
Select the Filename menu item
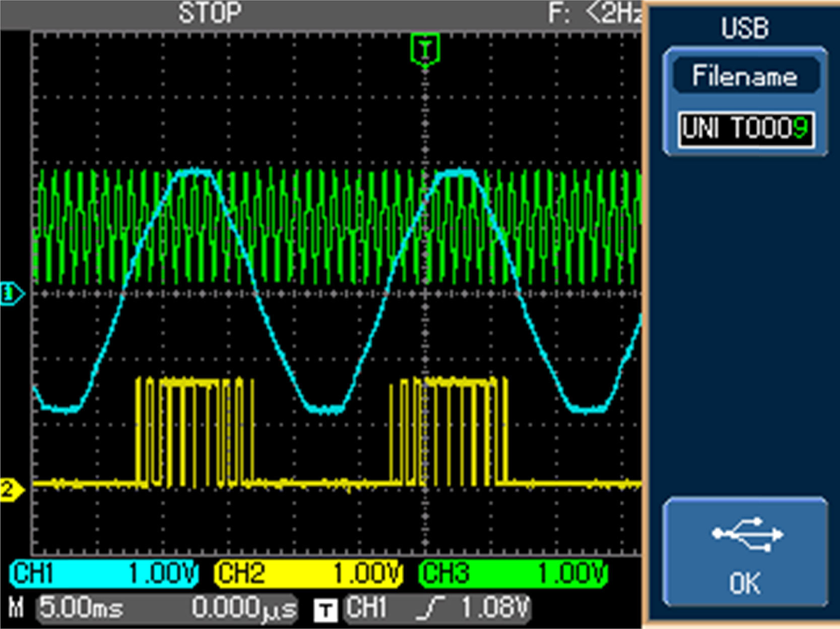pyautogui.click(x=745, y=76)
